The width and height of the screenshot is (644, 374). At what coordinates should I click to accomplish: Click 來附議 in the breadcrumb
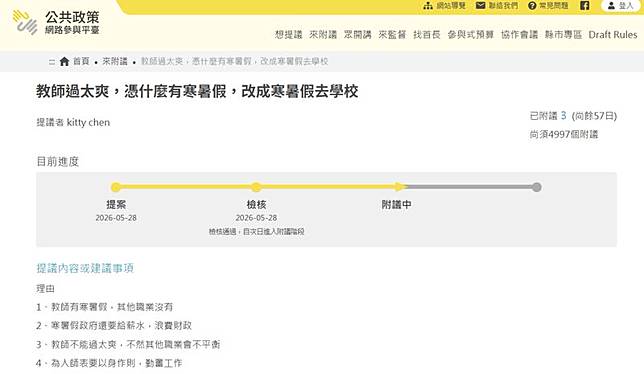[115, 62]
